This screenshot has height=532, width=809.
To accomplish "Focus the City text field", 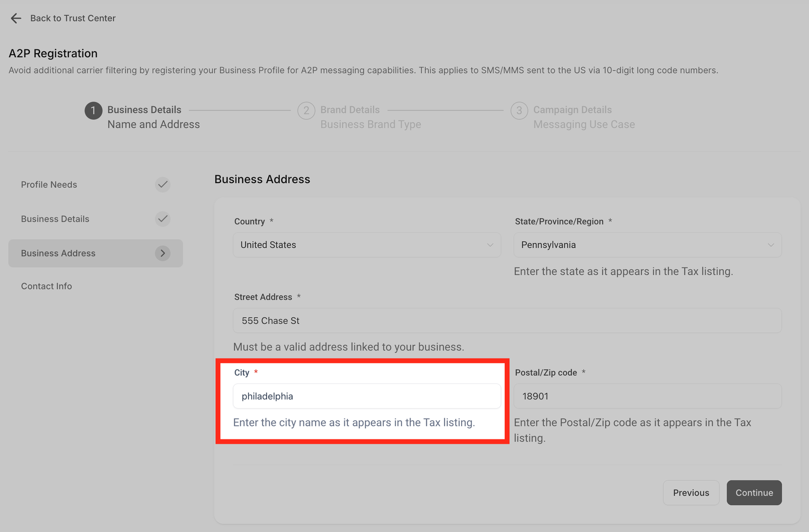I will 367,396.
